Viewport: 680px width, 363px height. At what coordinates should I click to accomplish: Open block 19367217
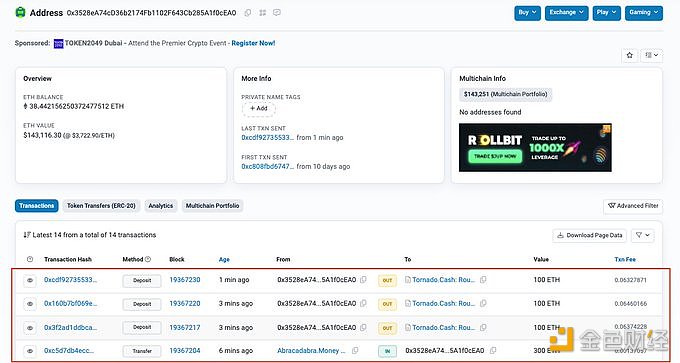(185, 327)
